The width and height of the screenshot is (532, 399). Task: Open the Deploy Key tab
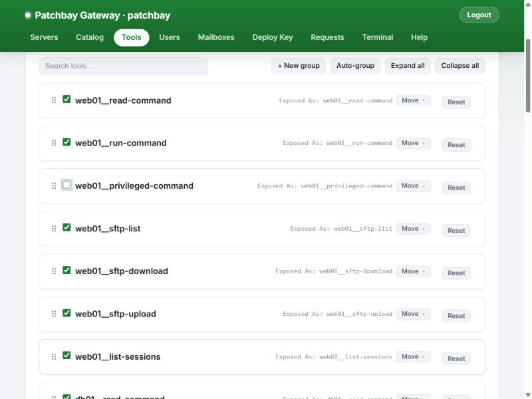pyautogui.click(x=273, y=37)
